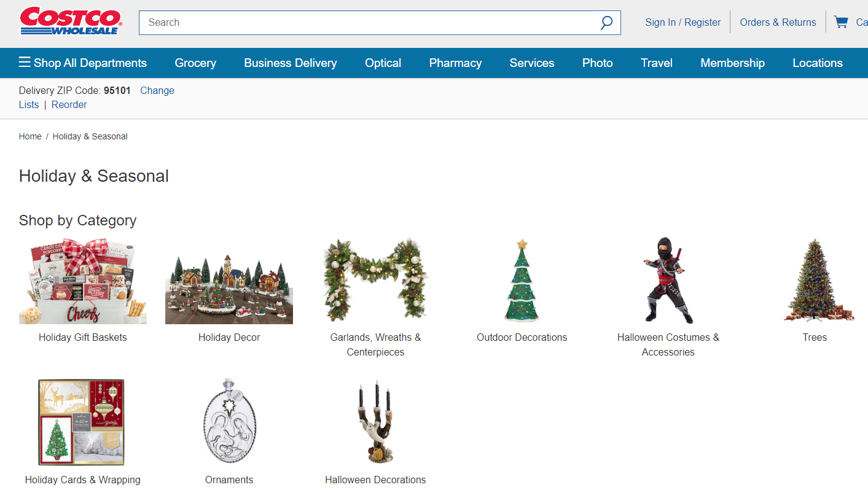The height and width of the screenshot is (490, 868).
Task: Open the Trees category image
Action: 815,281
